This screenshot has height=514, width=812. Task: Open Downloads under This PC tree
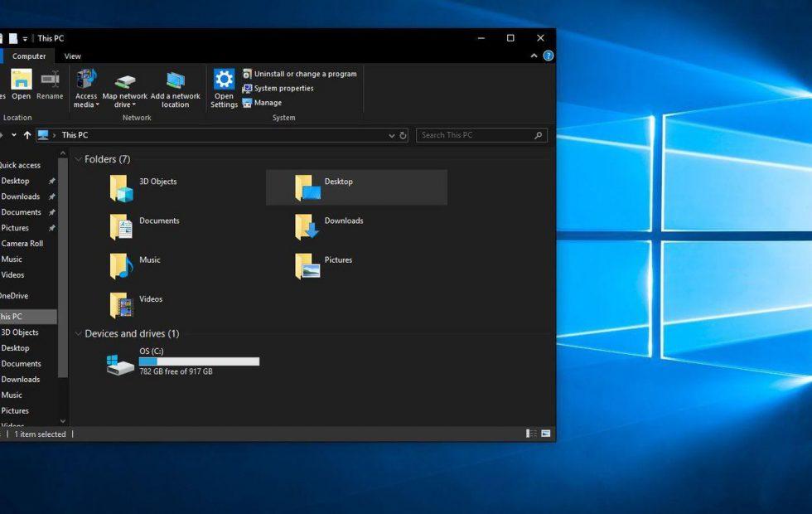(x=20, y=380)
